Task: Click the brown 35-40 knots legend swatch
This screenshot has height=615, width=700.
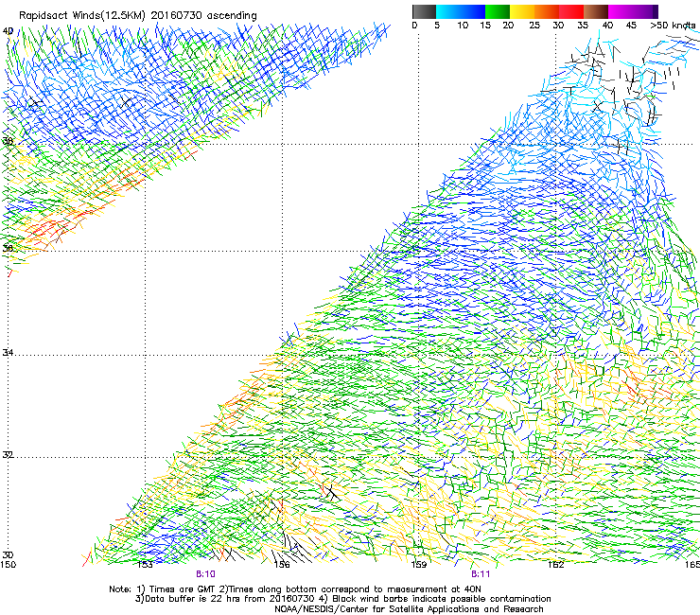Action: click(x=596, y=11)
